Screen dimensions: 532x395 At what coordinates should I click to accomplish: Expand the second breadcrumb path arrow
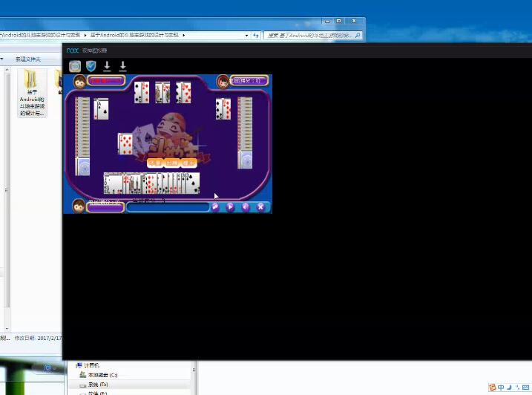pyautogui.click(x=183, y=35)
